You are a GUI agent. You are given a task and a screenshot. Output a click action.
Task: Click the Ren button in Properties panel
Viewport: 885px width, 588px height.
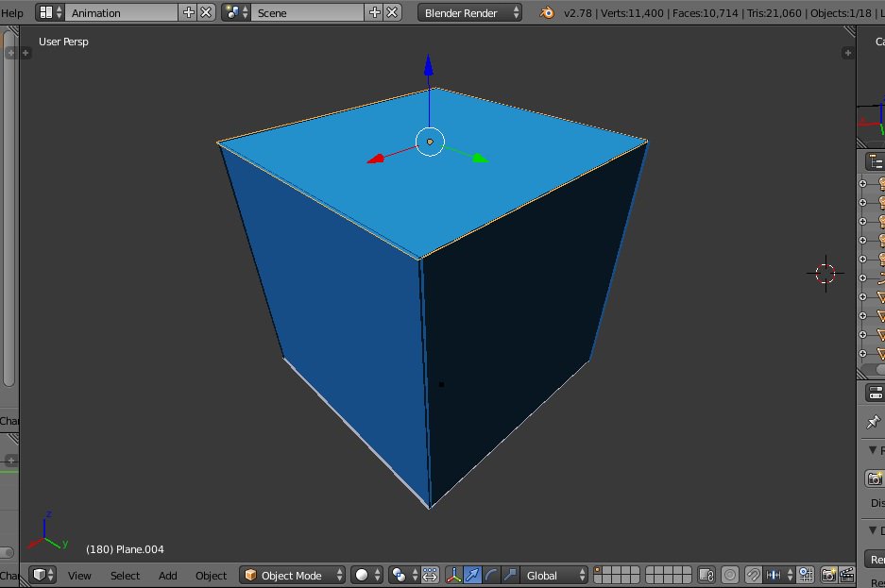(x=875, y=560)
